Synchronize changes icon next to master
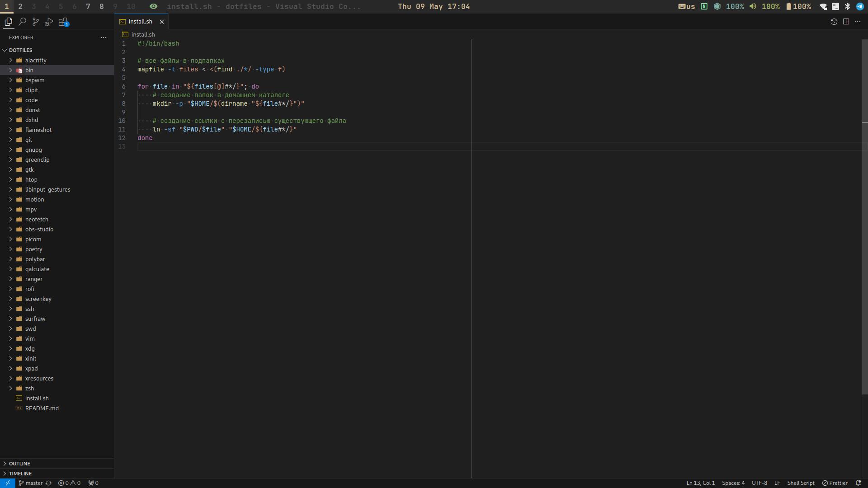 tap(48, 483)
